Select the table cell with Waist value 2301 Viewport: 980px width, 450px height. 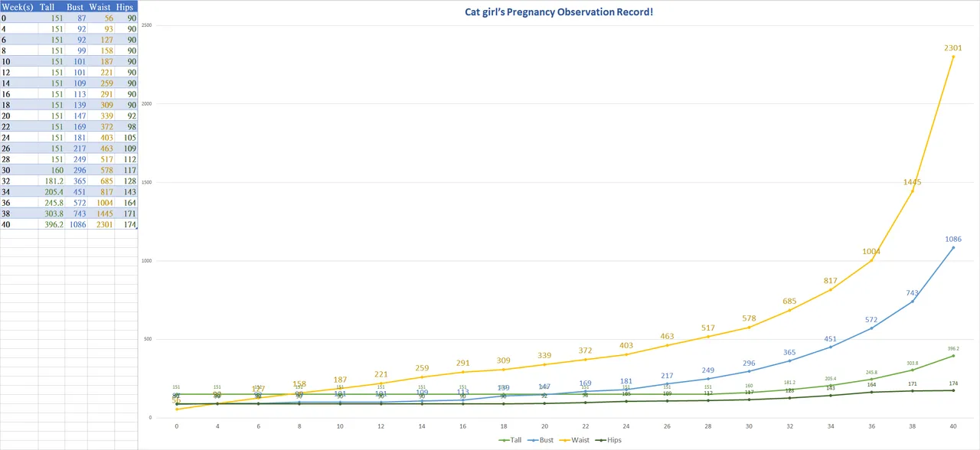click(x=101, y=225)
